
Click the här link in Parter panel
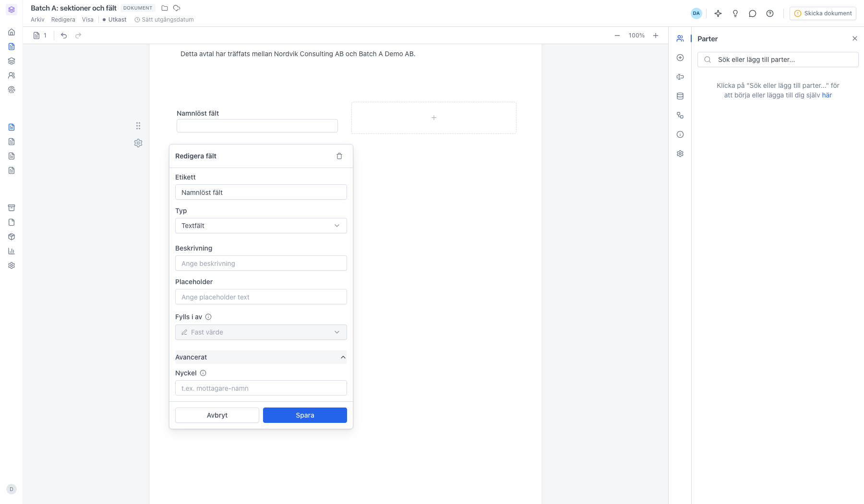(x=827, y=95)
